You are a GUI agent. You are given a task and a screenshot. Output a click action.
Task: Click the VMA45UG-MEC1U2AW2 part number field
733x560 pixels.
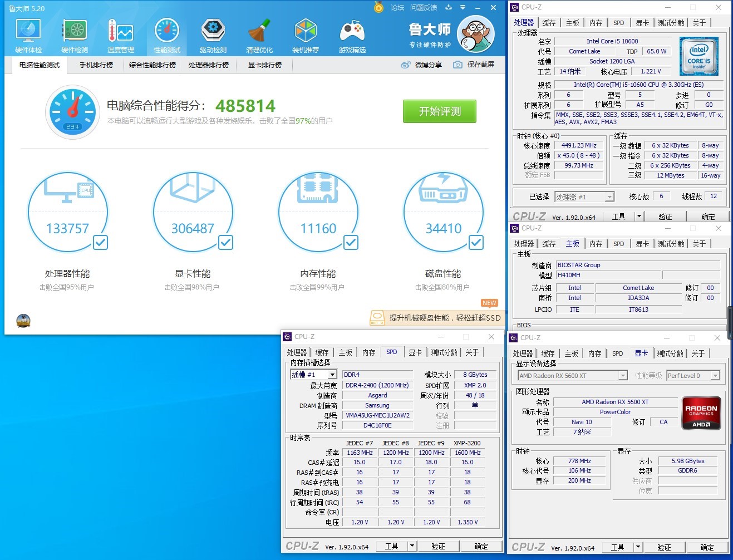(377, 415)
